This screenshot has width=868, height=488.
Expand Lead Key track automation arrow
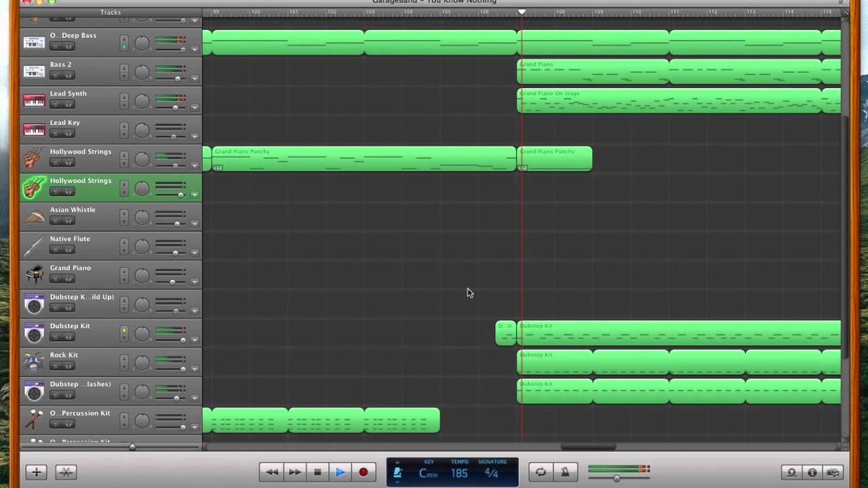tap(195, 137)
